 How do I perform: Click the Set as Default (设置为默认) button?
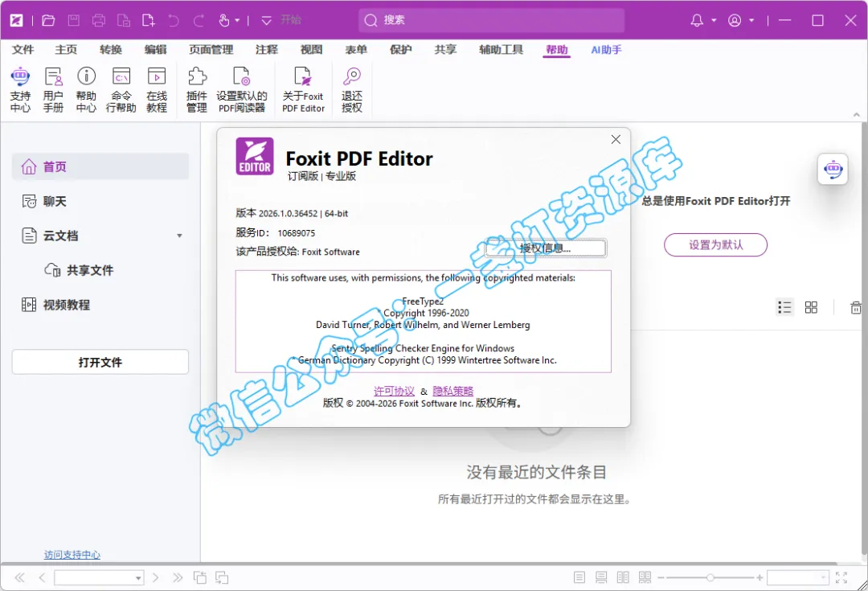[x=715, y=244]
